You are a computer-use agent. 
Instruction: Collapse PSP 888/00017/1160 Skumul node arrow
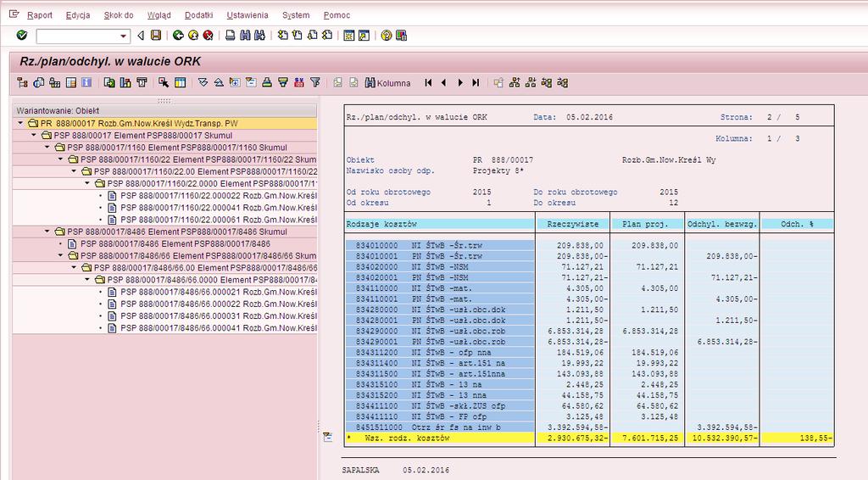(47, 148)
